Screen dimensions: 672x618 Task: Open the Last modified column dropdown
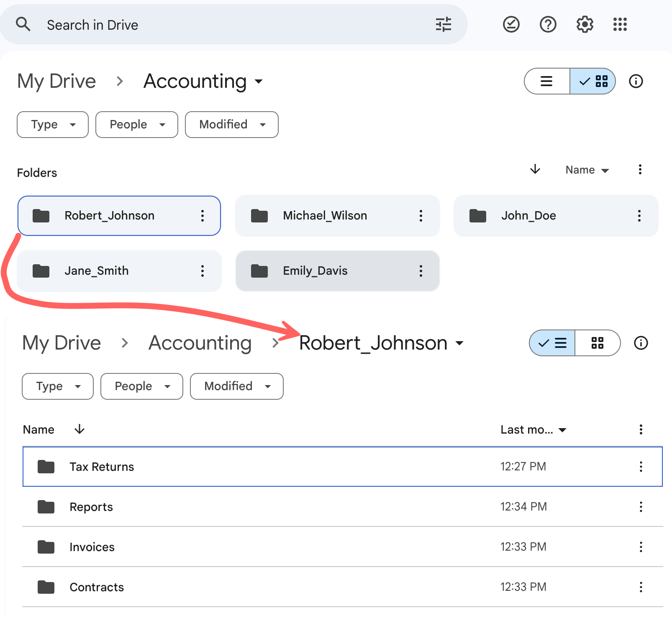pos(533,430)
